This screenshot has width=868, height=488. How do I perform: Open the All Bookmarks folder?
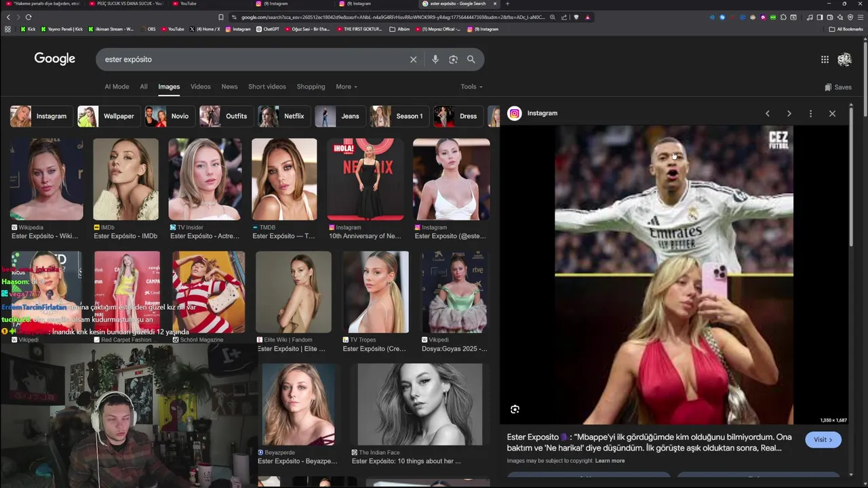tap(846, 29)
